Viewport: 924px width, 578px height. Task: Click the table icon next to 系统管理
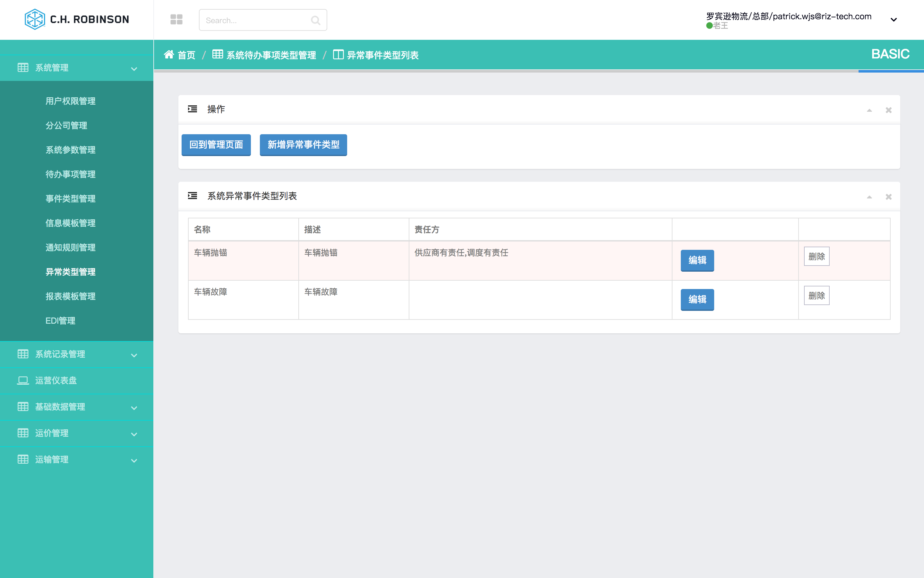[x=23, y=68]
